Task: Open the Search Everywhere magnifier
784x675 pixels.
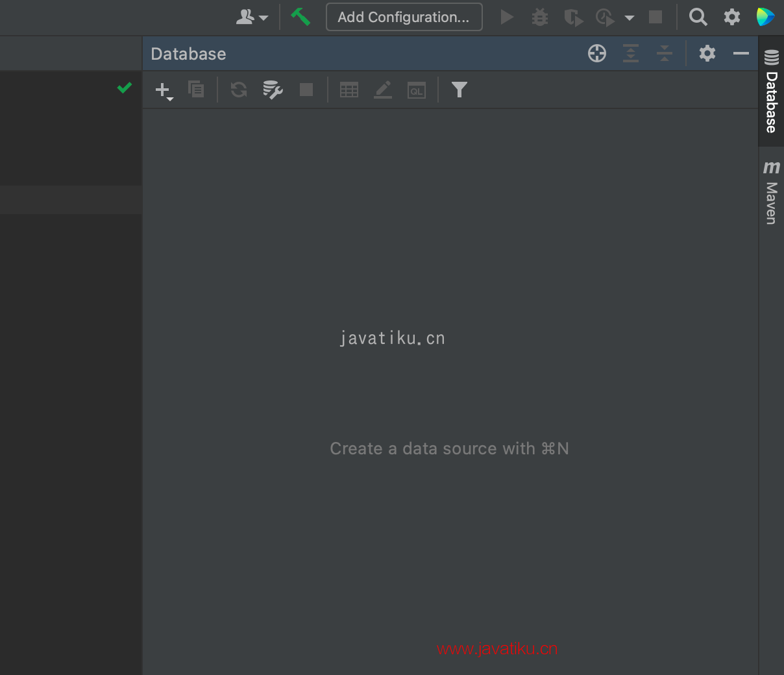Action: tap(698, 17)
